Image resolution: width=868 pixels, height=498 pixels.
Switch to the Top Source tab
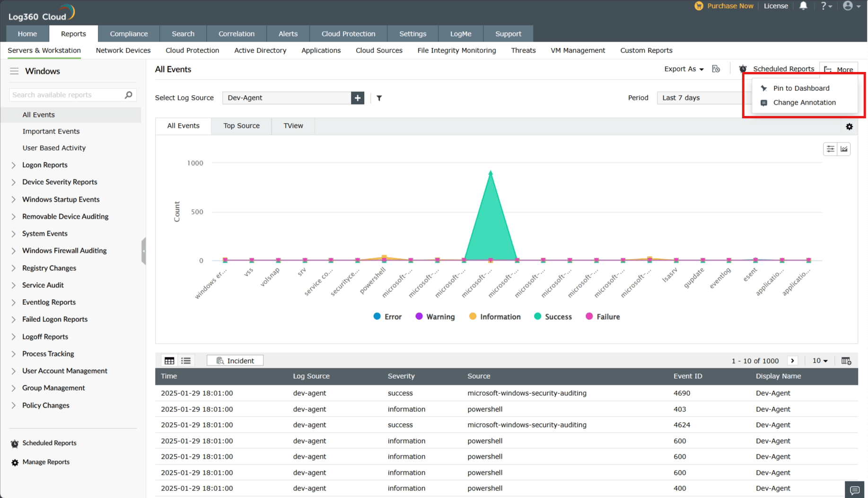[241, 126]
